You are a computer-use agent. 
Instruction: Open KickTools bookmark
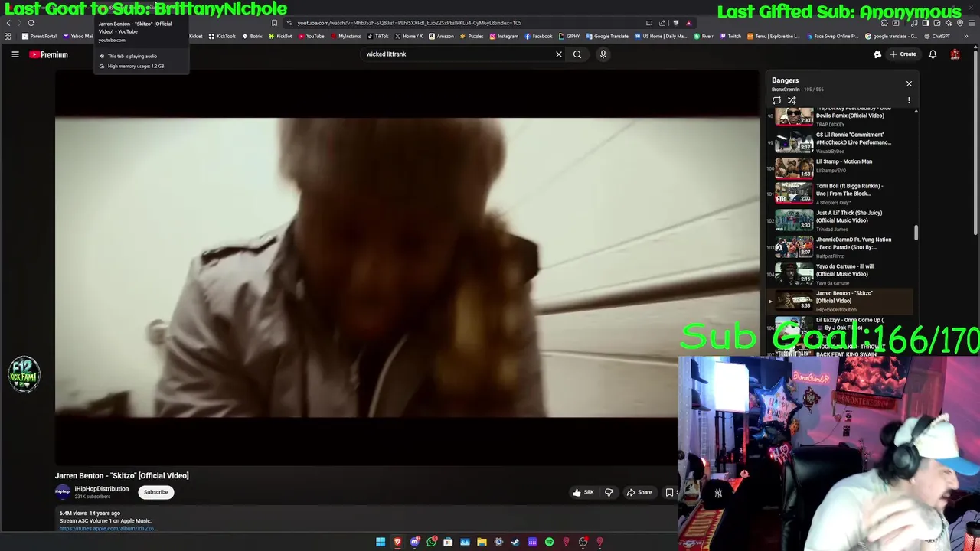click(223, 36)
